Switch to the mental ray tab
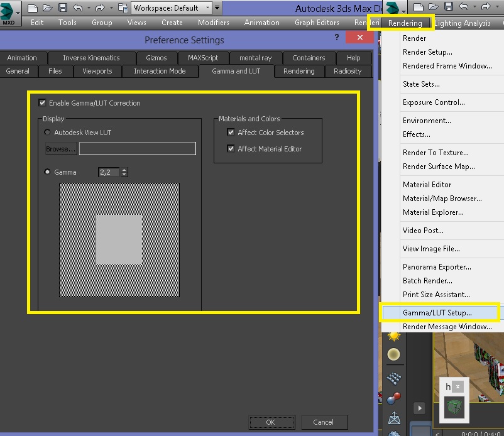This screenshot has width=504, height=436. [x=256, y=58]
